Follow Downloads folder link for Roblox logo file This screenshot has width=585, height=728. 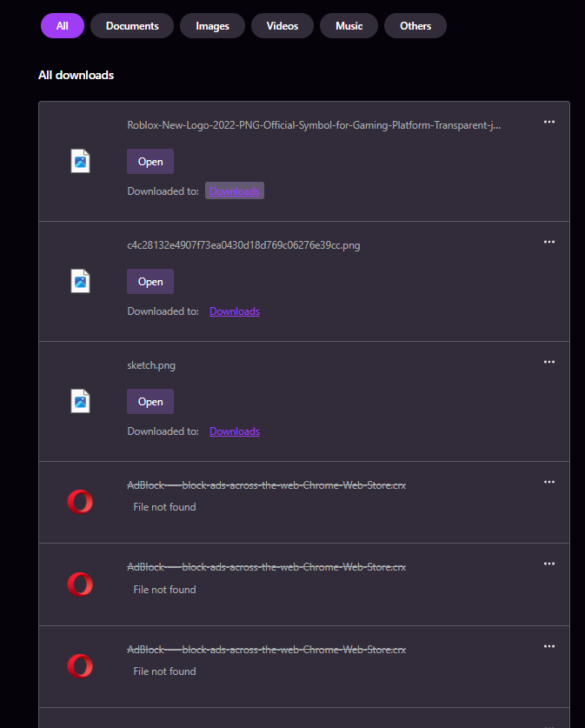[235, 190]
